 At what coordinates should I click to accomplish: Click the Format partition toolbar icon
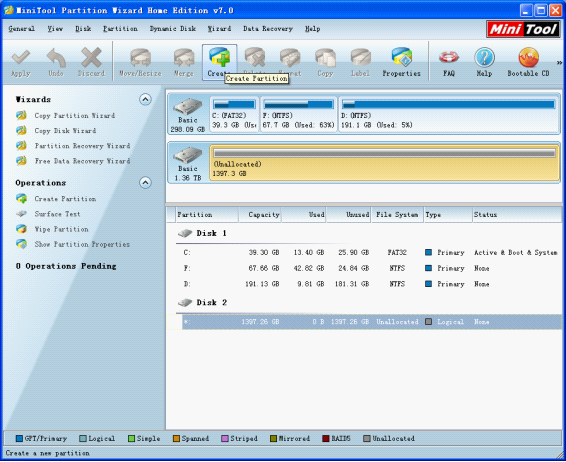tap(290, 58)
